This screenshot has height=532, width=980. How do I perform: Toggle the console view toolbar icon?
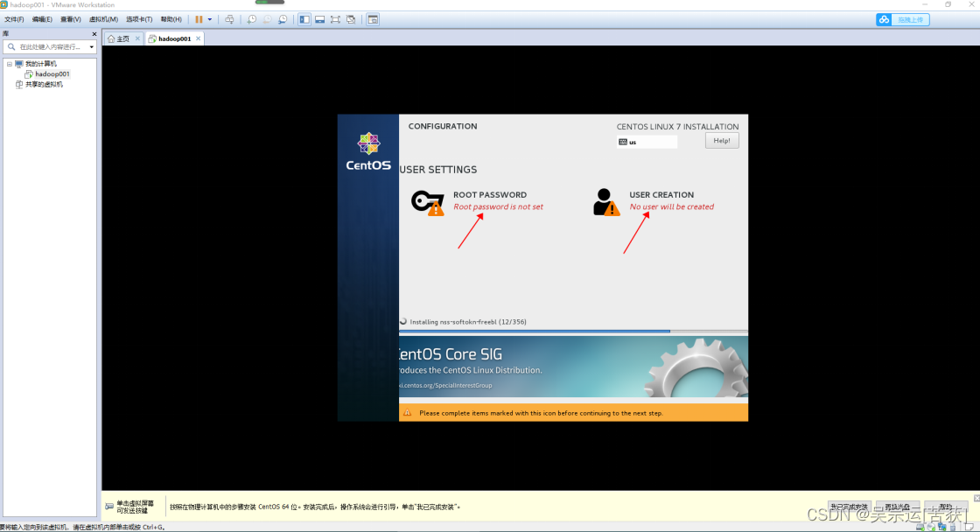coord(373,19)
